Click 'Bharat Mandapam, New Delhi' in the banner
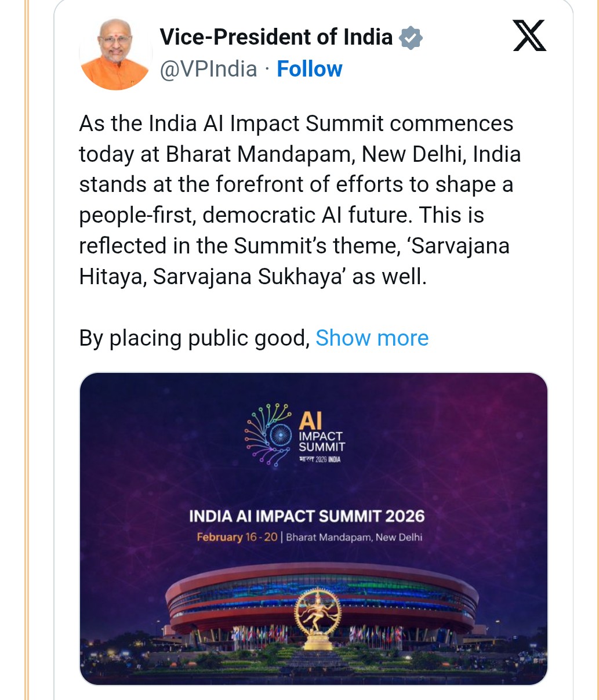Image resolution: width=599 pixels, height=700 pixels. [x=354, y=537]
